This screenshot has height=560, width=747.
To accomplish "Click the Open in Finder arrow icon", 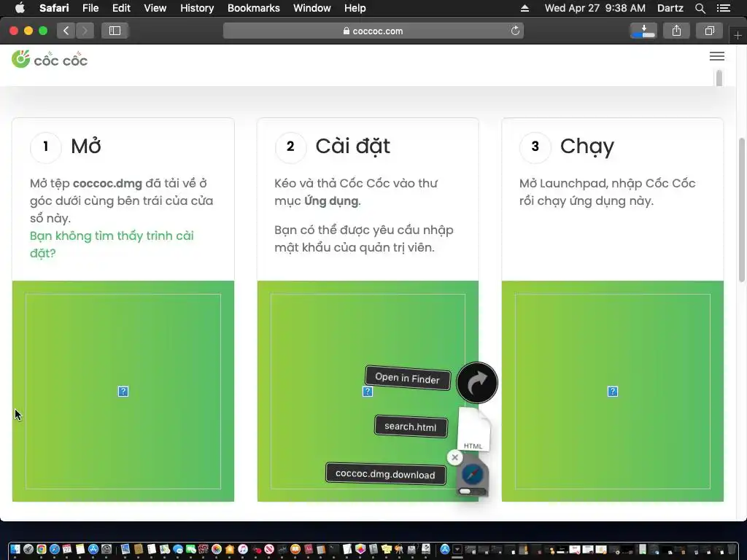I will click(477, 383).
